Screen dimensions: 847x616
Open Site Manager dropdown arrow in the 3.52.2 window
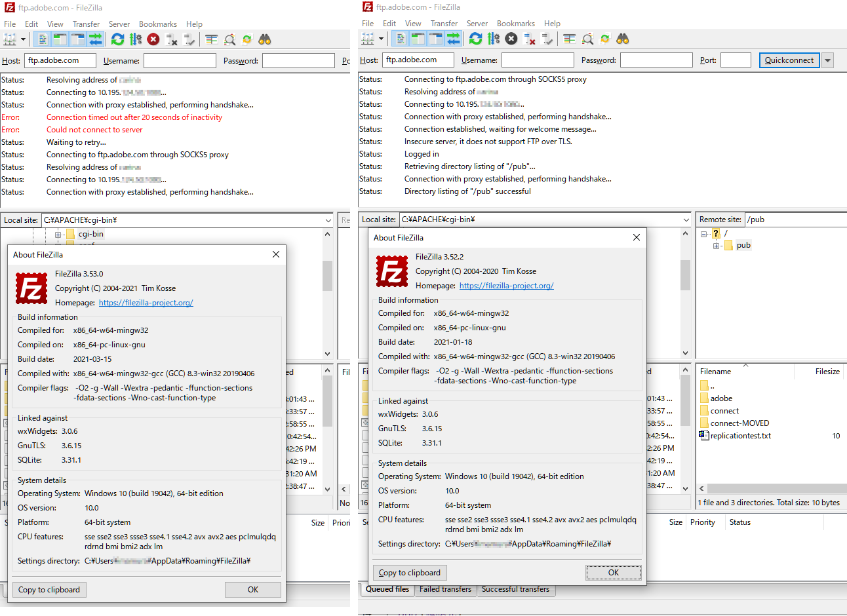[x=381, y=39]
